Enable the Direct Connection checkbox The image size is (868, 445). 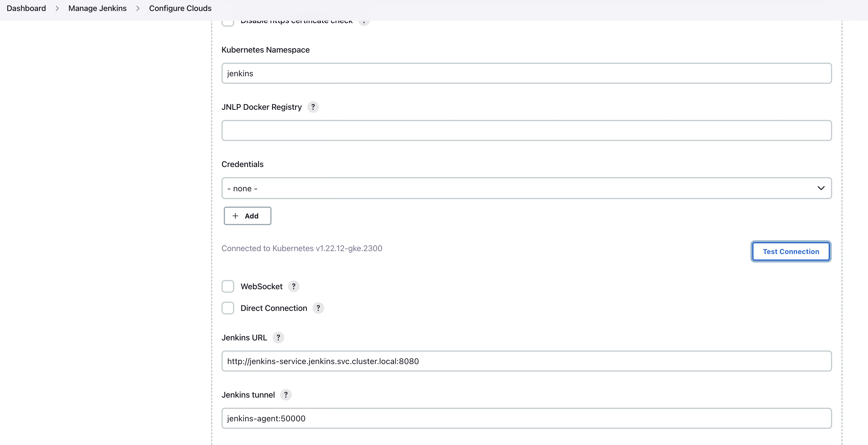(x=228, y=308)
